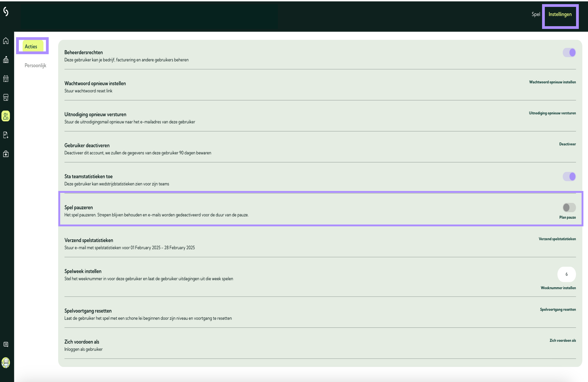Enable the Spel pauzeren switch
588x382 pixels.
(x=569, y=208)
